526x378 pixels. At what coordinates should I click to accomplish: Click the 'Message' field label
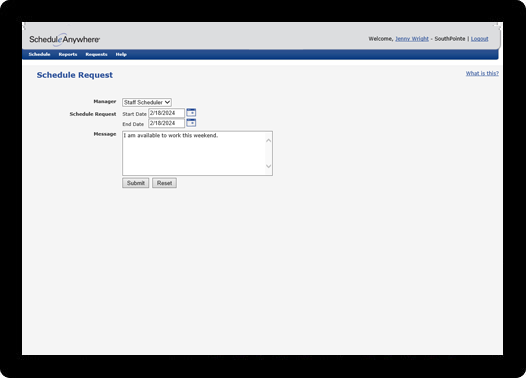[x=105, y=134]
